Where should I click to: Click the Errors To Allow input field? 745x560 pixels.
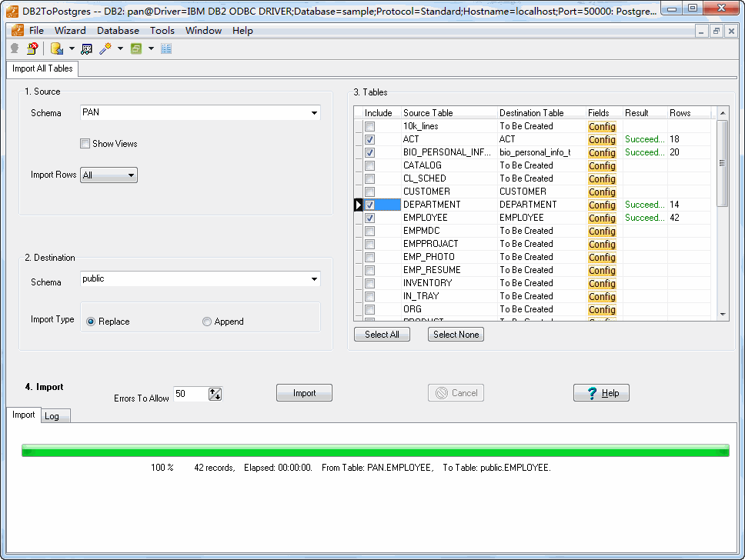pyautogui.click(x=191, y=394)
